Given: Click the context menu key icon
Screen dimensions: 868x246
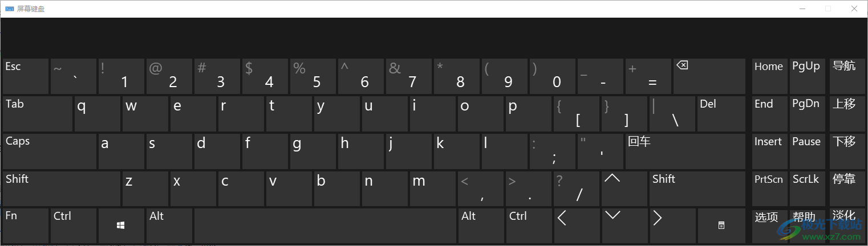Looking at the screenshot, I should point(721,225).
